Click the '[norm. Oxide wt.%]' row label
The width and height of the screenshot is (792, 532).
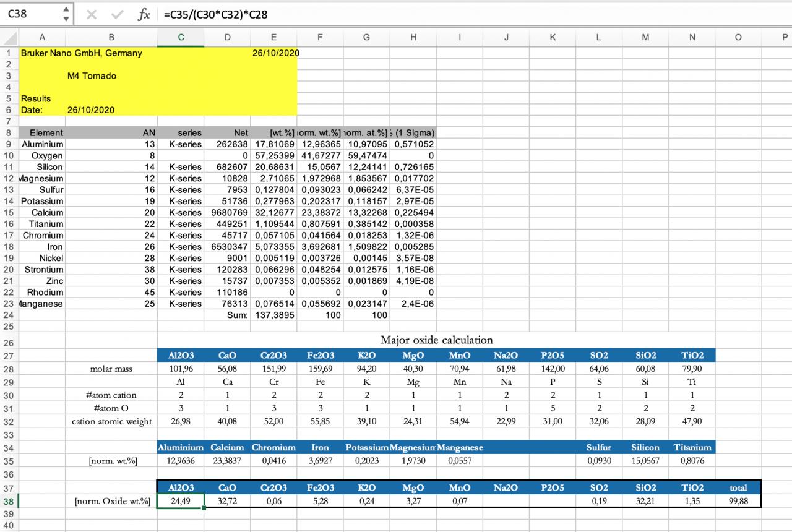coord(111,501)
